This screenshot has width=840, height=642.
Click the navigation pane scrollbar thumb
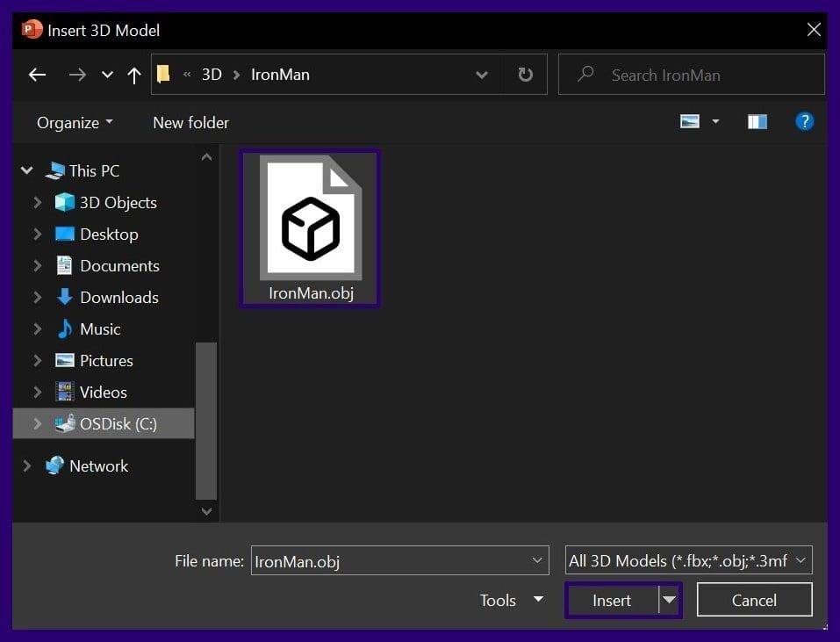tap(206, 421)
